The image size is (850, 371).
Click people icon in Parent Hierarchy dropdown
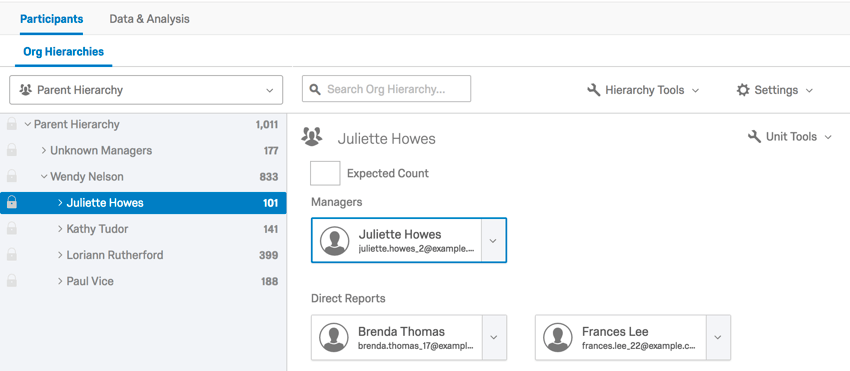coord(25,90)
